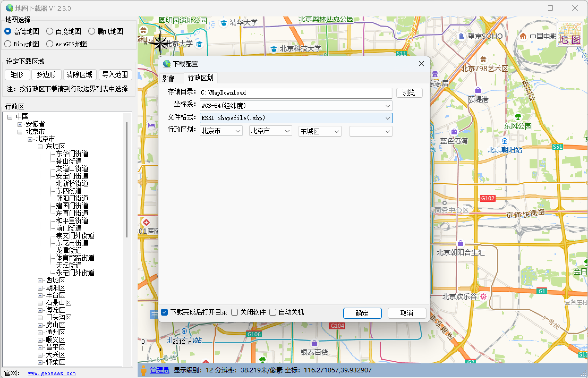Screen dimensions: 588x378
Task: Open the www.geosaas.com website link
Action: [x=52, y=373]
